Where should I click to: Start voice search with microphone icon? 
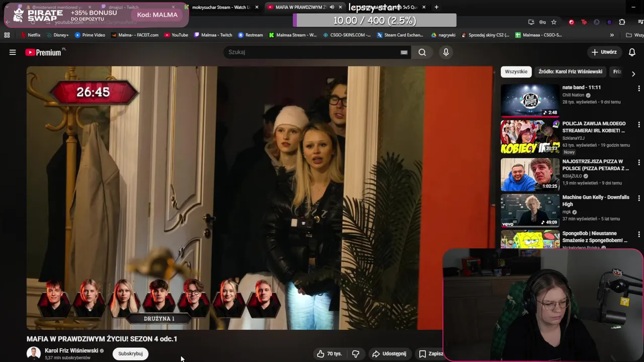446,52
